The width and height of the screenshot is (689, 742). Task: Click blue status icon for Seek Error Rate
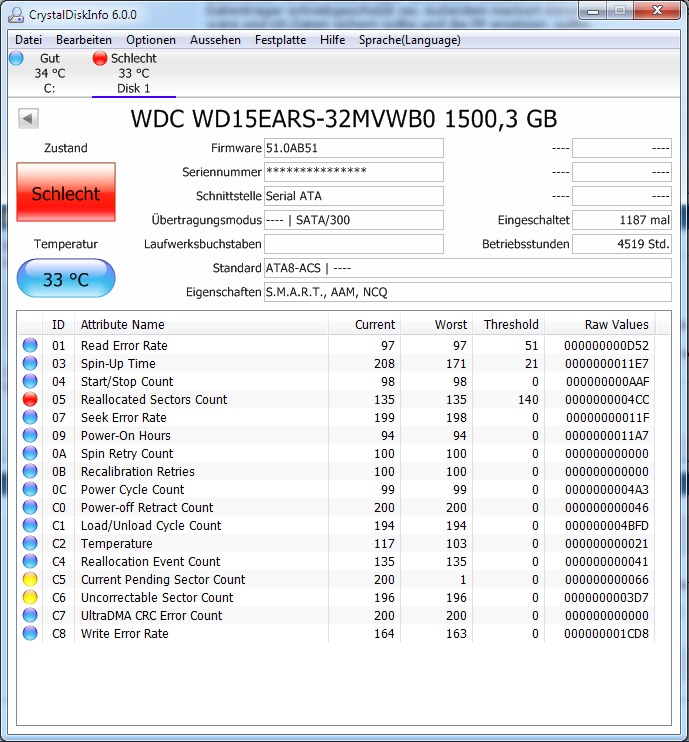coord(30,417)
